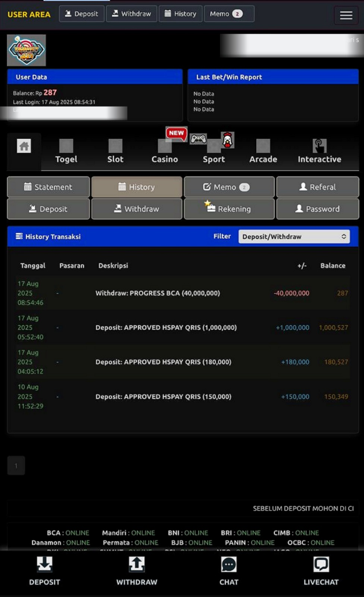Click the site logo image
Screen dimensions: 364x597
pyautogui.click(x=26, y=50)
